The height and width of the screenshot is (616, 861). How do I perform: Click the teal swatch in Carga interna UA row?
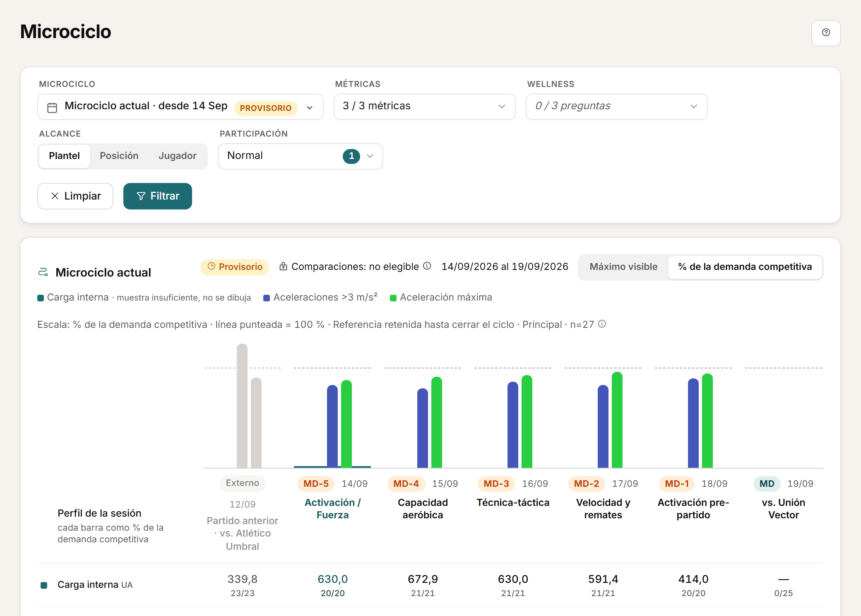click(x=44, y=585)
